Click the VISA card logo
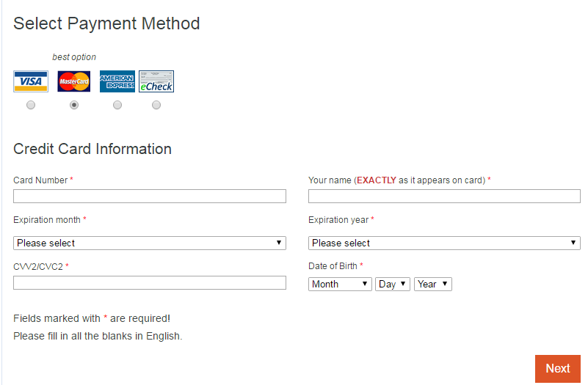 point(31,81)
